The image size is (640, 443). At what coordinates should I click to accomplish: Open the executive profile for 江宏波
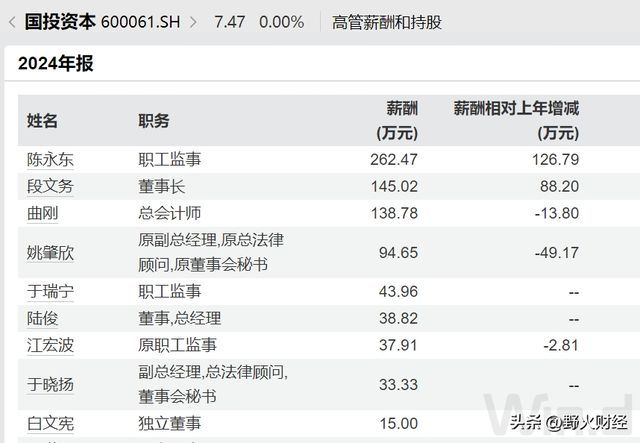point(50,345)
